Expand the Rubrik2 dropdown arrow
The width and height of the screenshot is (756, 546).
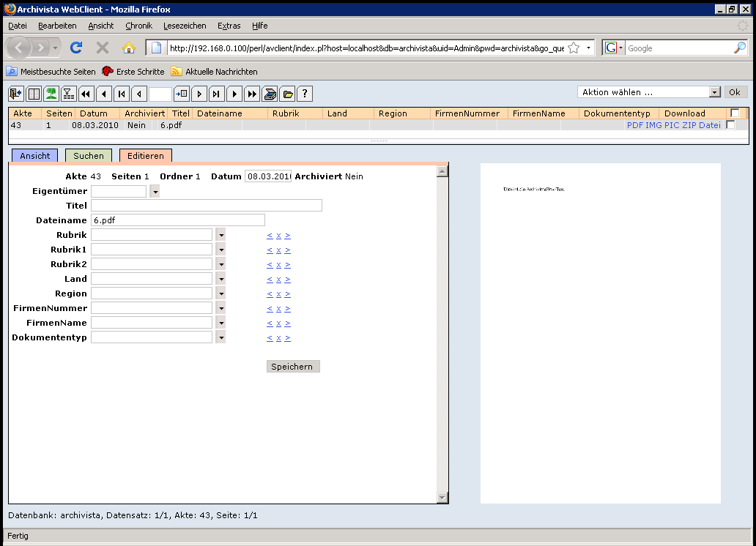click(x=220, y=264)
